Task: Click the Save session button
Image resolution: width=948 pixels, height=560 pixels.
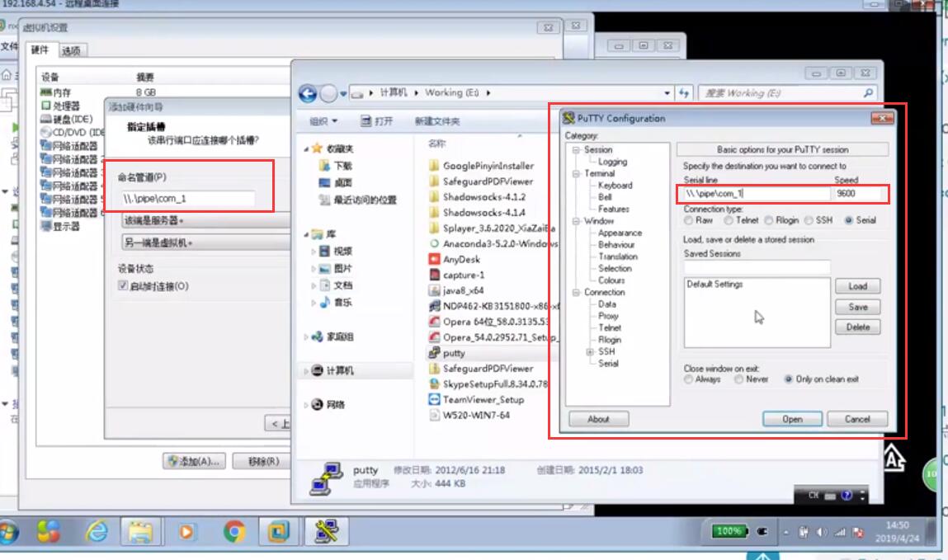Action: click(x=857, y=307)
